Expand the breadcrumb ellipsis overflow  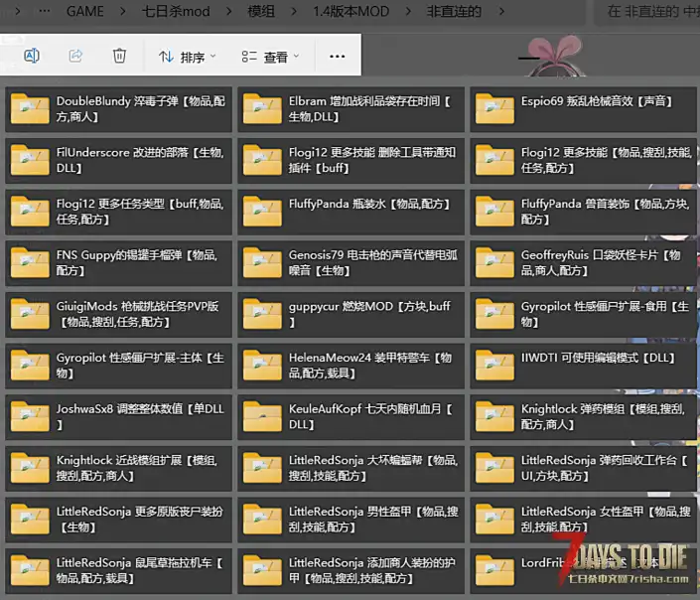point(45,11)
